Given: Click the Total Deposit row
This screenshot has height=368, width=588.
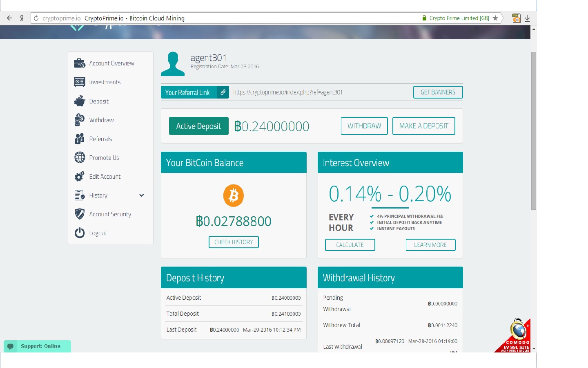Looking at the screenshot, I should [x=234, y=314].
